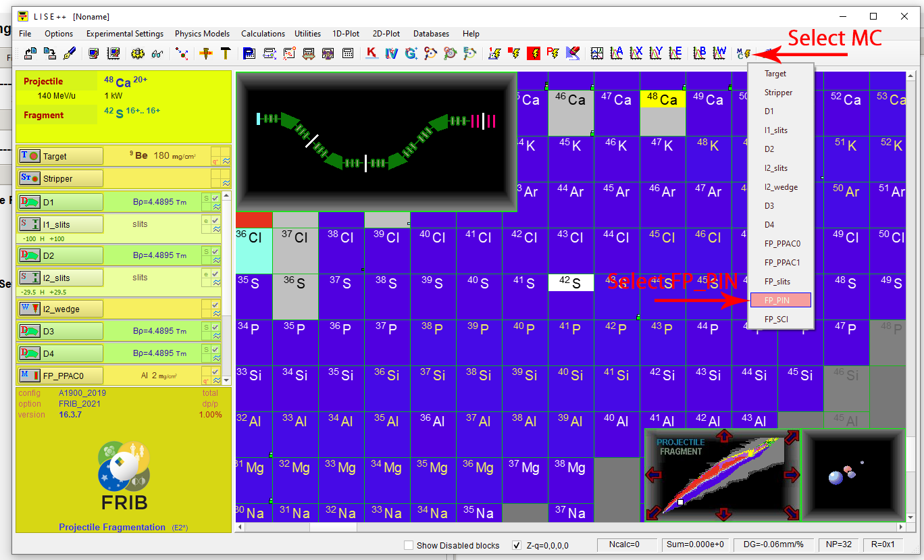This screenshot has height=560, width=924.
Task: Click the Monte Carlo (MC) toolbar icon
Action: click(744, 53)
